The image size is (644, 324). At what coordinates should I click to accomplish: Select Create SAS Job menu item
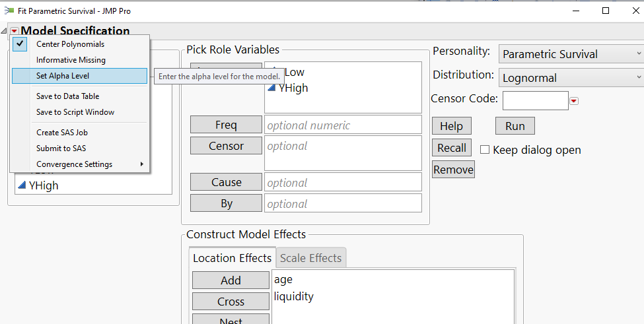pyautogui.click(x=80, y=133)
